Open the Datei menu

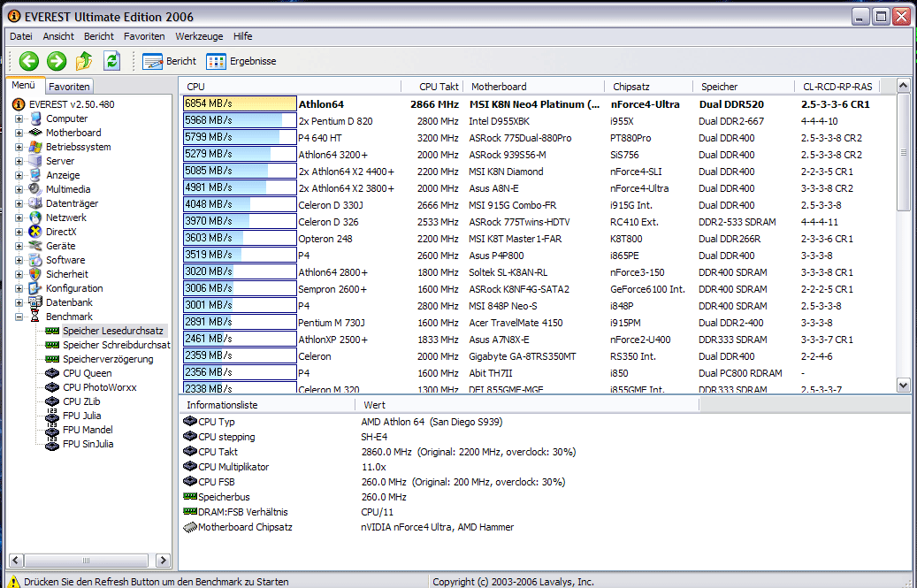click(21, 36)
